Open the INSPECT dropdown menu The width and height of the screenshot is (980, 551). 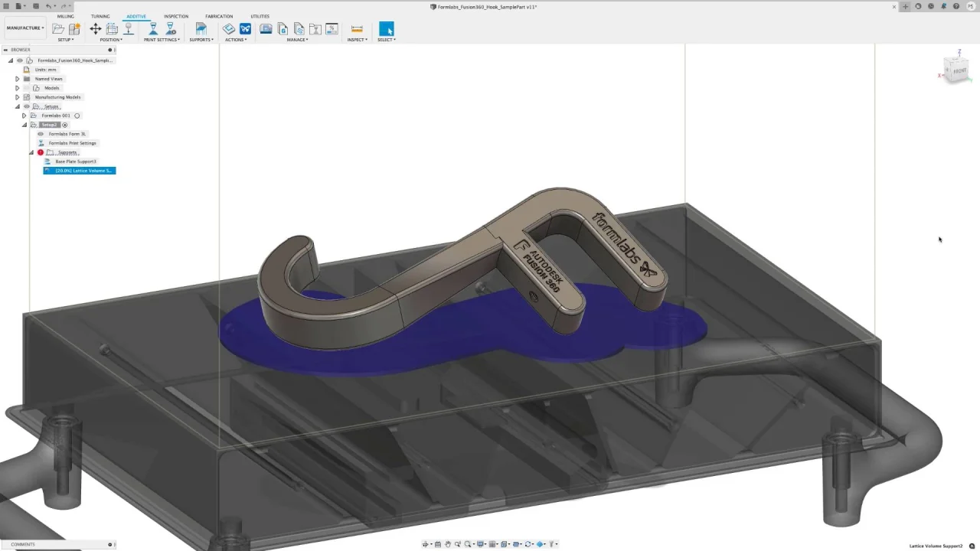point(357,40)
